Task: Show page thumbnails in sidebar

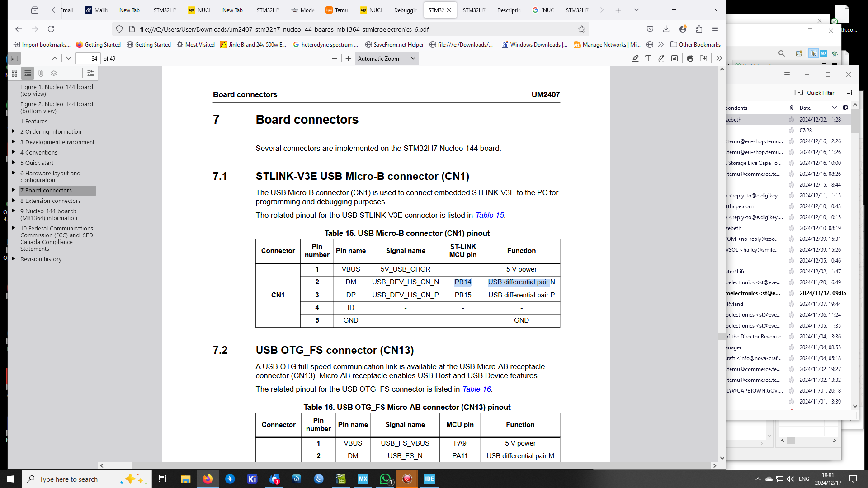Action: coord(14,73)
